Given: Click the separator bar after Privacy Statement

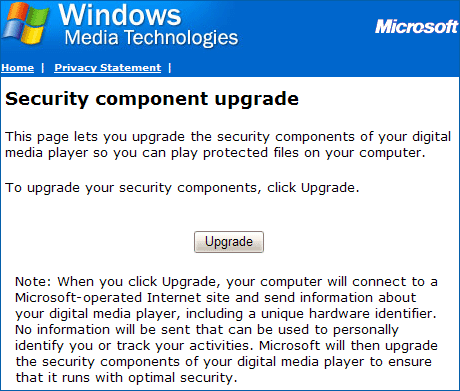Looking at the screenshot, I should pos(170,68).
